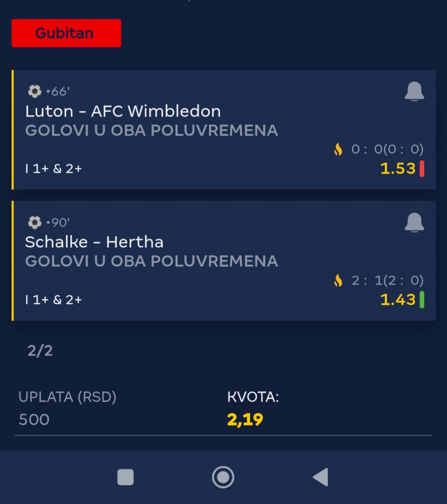Select the 1.53 odds value

398,169
